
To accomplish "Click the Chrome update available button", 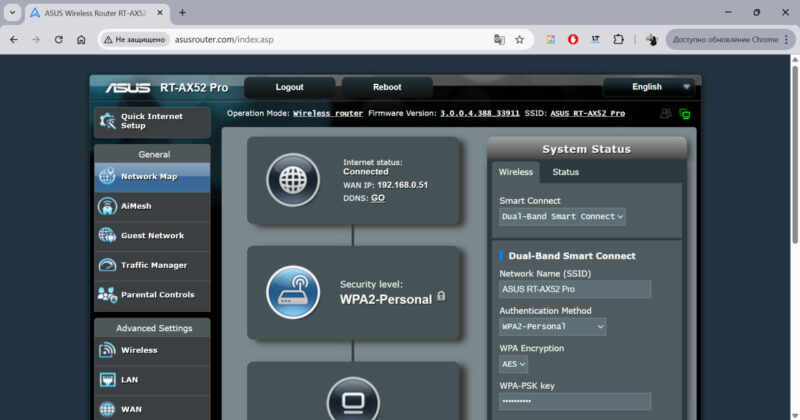I will (725, 39).
